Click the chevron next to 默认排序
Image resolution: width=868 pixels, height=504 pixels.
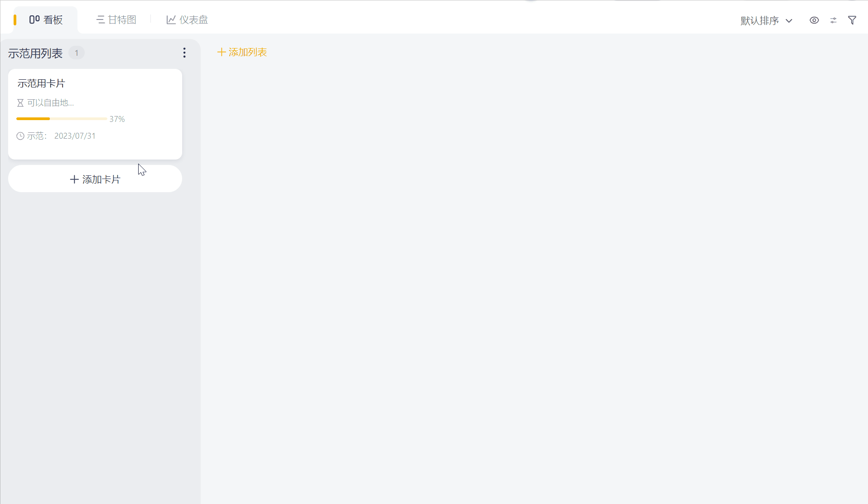pyautogui.click(x=789, y=21)
